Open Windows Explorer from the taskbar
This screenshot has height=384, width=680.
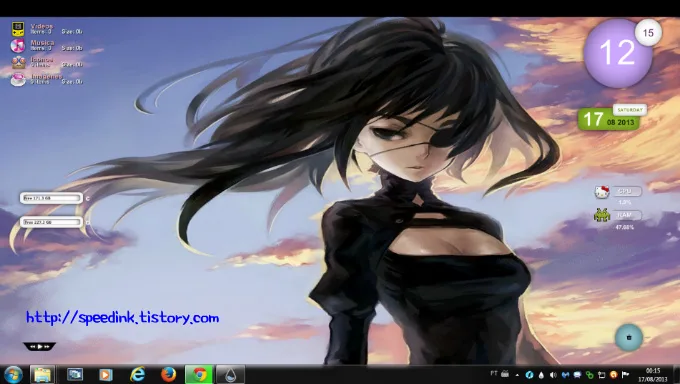(42, 374)
